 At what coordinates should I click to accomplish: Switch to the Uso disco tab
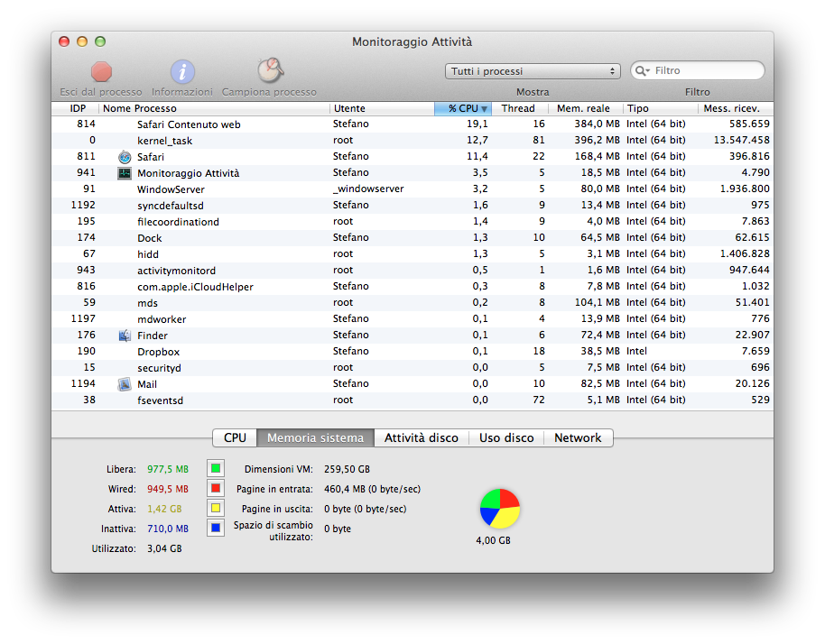(x=506, y=438)
